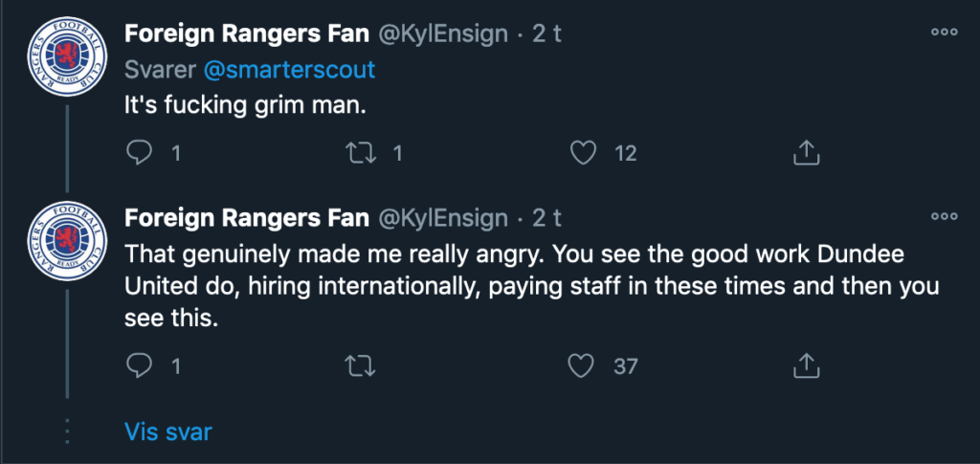
Task: Click Foreign Rangers Fan name on first tweet
Action: pos(247,33)
